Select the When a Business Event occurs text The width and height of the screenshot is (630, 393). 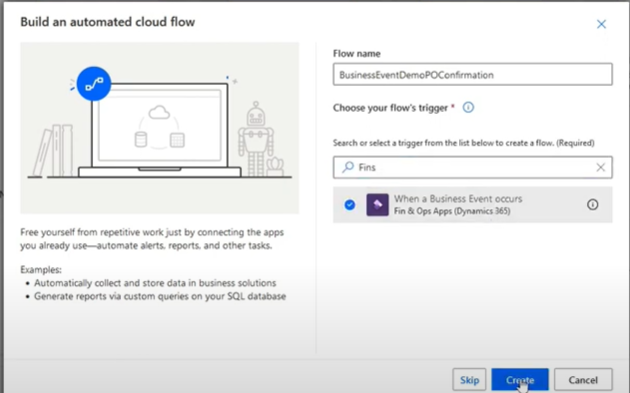(x=458, y=199)
